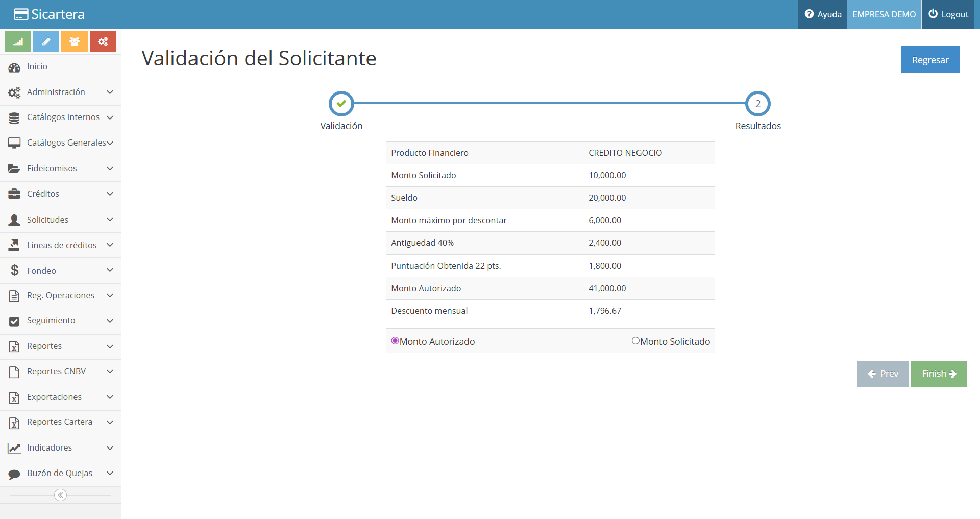Expand the Indicadores chevron arrow
The width and height of the screenshot is (980, 519).
pyautogui.click(x=110, y=448)
